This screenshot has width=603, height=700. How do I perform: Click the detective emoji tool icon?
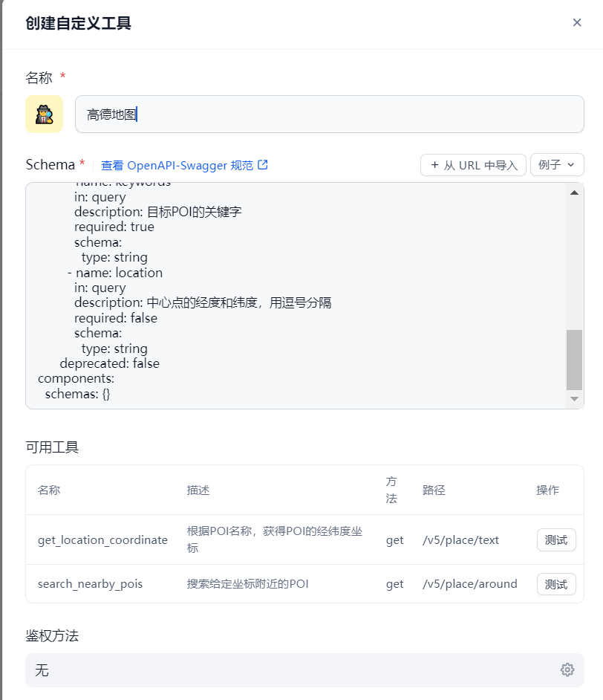coord(44,114)
